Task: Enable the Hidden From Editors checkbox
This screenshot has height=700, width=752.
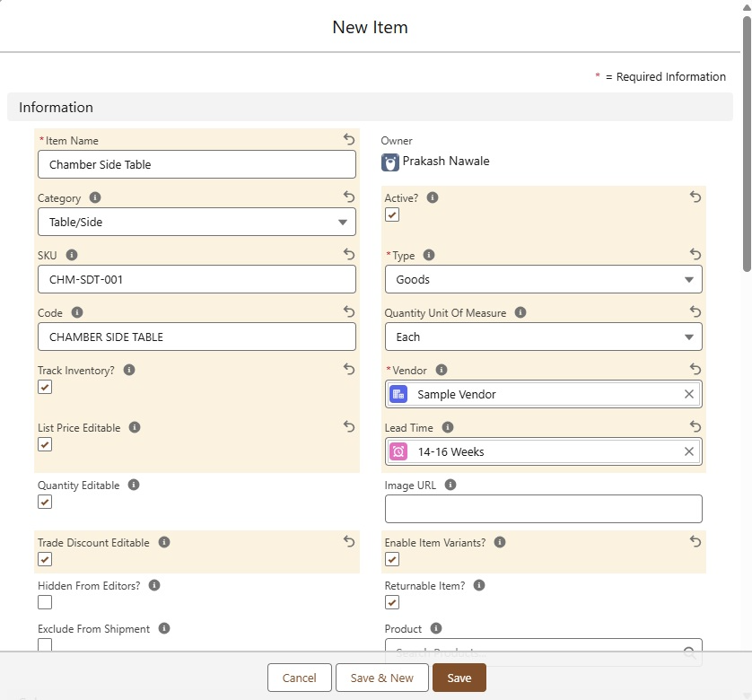Action: 45,602
